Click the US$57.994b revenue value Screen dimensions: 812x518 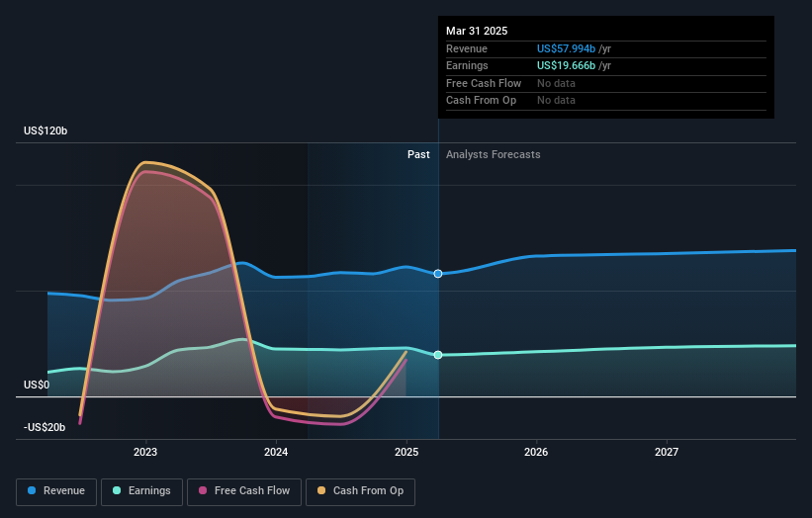click(566, 48)
